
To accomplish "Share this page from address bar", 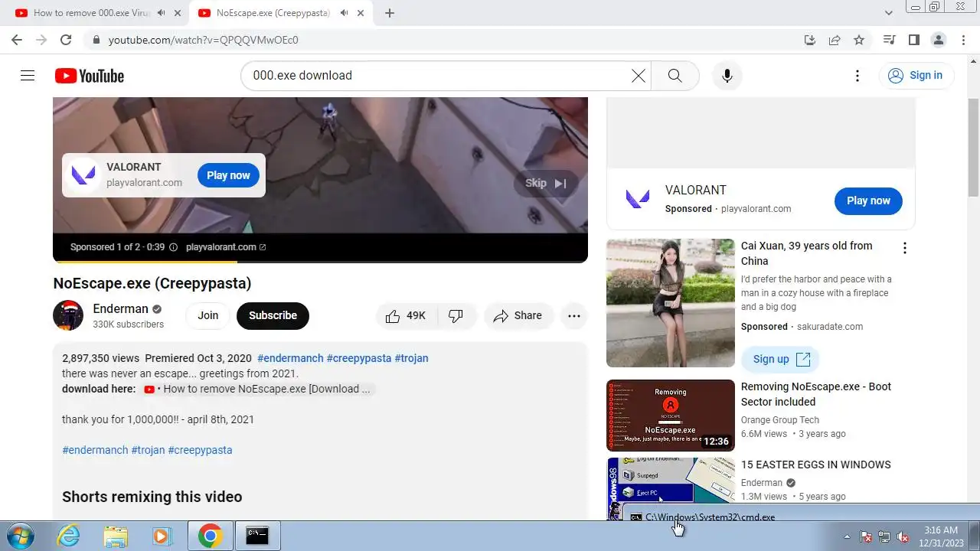I will pyautogui.click(x=835, y=40).
